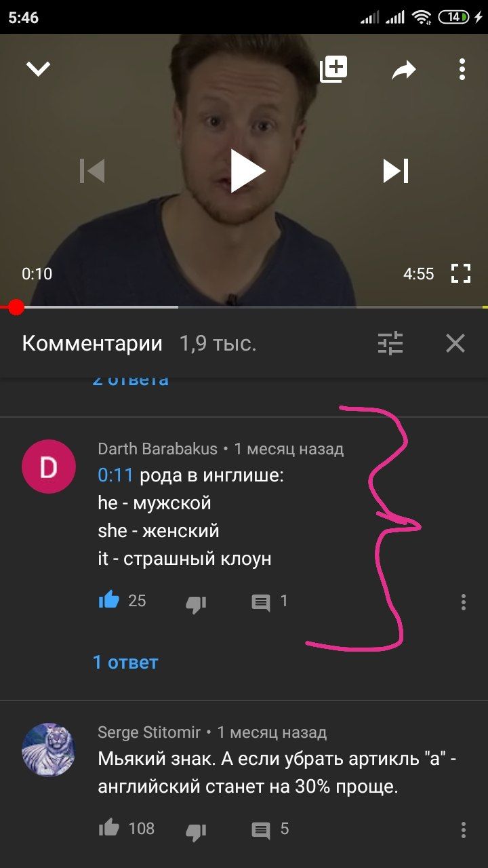Open replies icon on Serge Stitomir comment
Image resolution: width=488 pixels, height=868 pixels.
261,829
